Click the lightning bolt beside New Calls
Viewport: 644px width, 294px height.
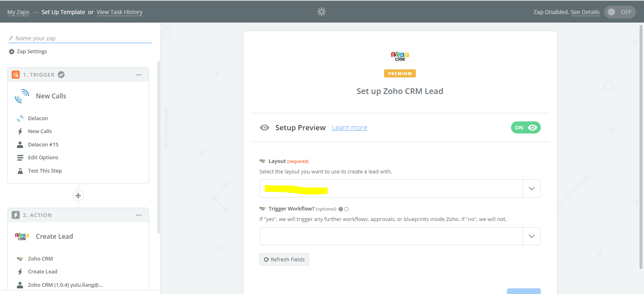pyautogui.click(x=20, y=131)
